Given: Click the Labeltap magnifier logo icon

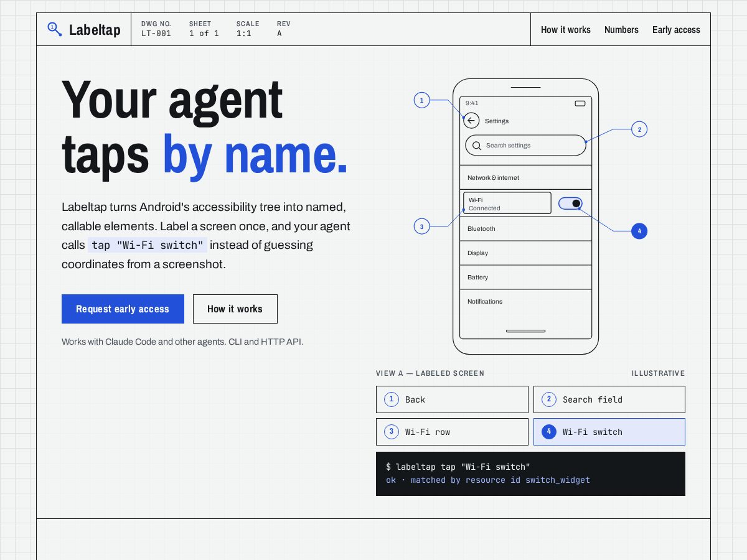Looking at the screenshot, I should 55,29.
